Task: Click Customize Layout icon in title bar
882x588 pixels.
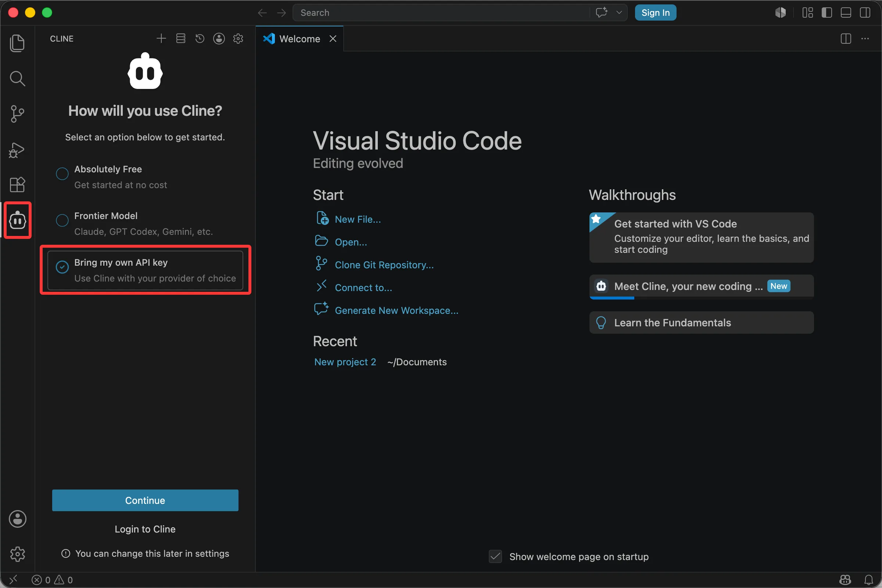Action: tap(808, 12)
